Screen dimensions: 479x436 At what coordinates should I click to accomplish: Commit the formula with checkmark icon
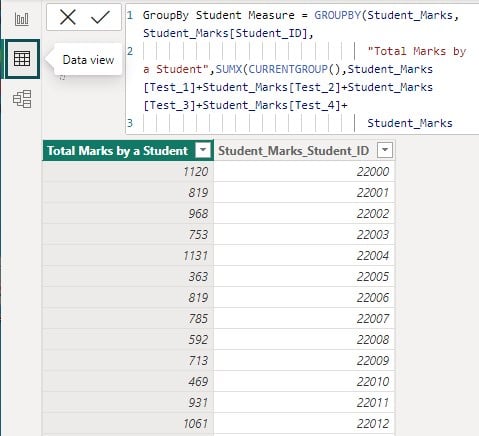100,17
